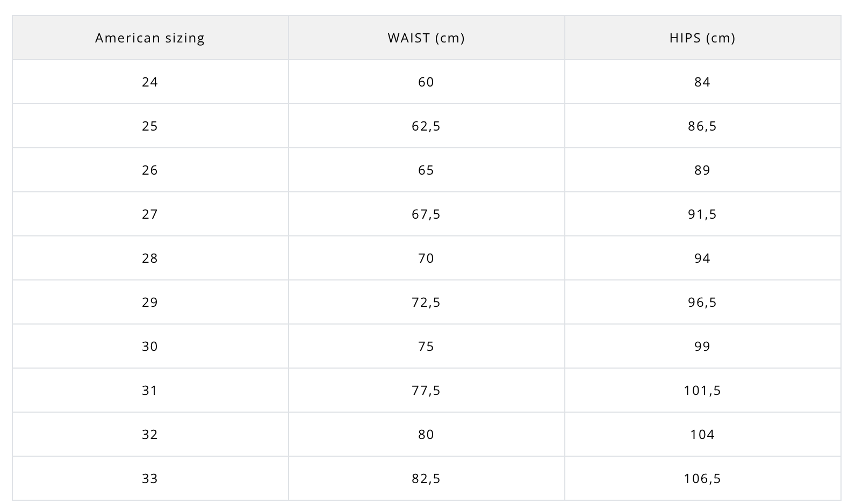The height and width of the screenshot is (504, 848).
Task: Select the size 24 cell
Action: (150, 82)
